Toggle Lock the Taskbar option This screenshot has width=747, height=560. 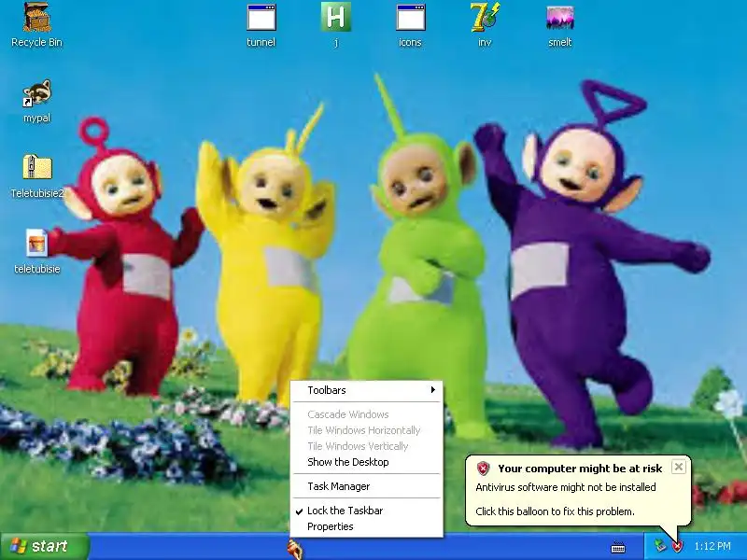tap(366, 511)
